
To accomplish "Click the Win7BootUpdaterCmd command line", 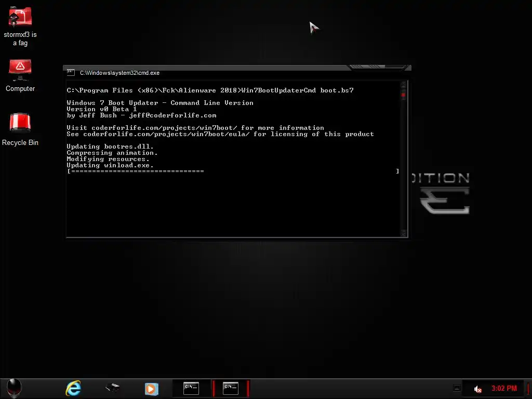I will coord(210,90).
